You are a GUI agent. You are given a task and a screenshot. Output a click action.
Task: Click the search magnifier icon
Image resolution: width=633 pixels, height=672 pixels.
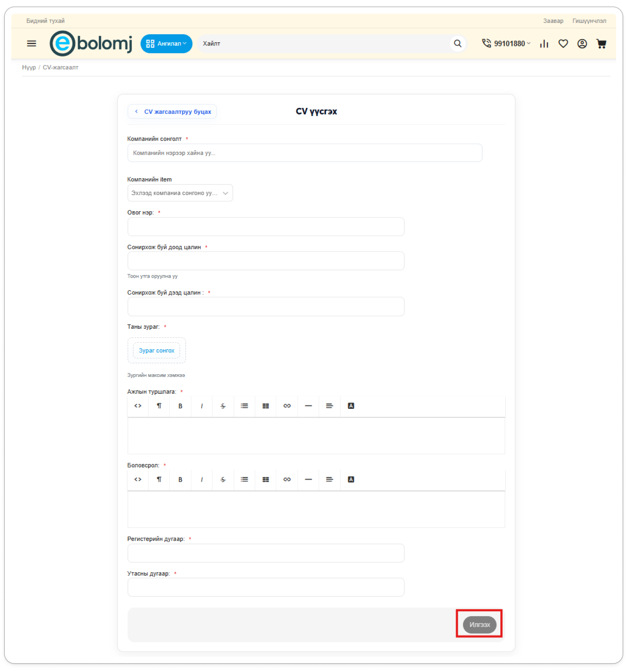(x=457, y=43)
